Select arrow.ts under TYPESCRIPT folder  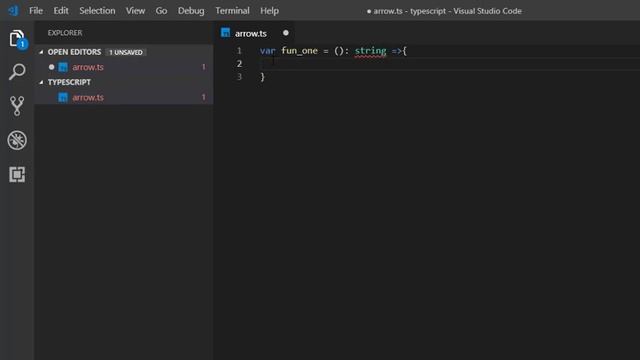(124, 97)
